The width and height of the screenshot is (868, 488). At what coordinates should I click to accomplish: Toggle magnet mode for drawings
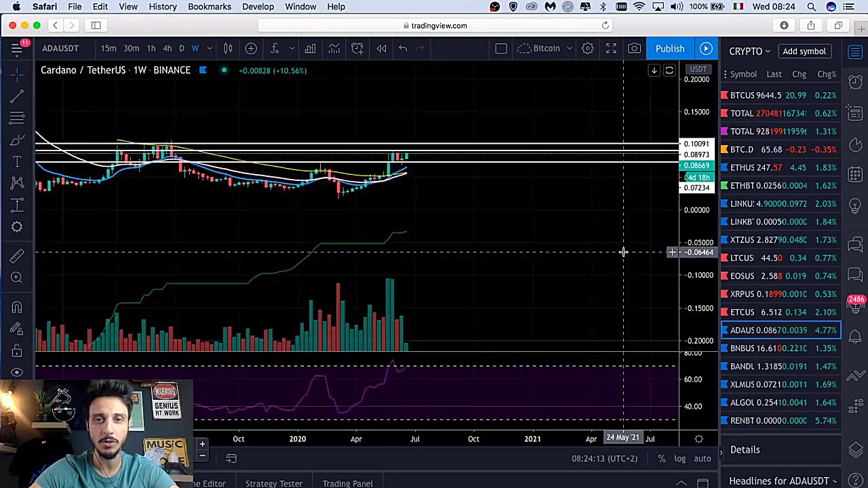click(x=17, y=307)
